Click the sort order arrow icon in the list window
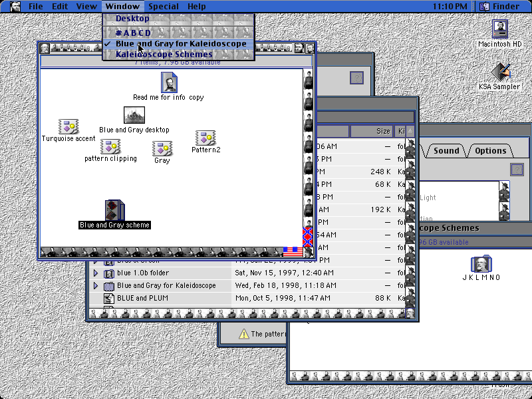Viewport: 532px width, 399px height. 410,131
